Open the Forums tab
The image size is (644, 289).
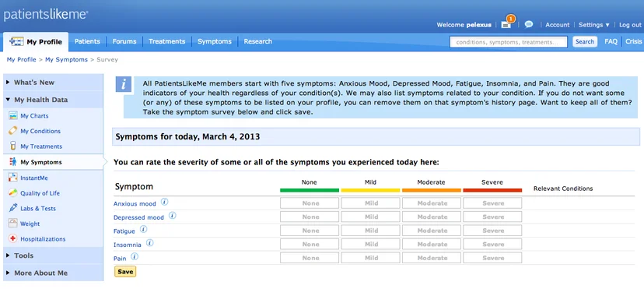tap(124, 41)
